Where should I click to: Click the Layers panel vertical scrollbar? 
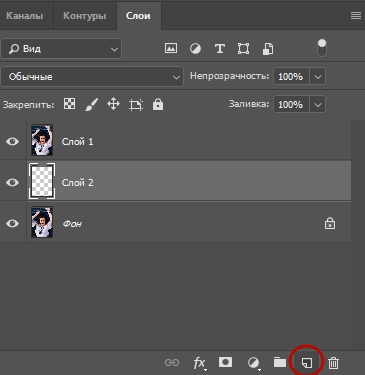358,235
